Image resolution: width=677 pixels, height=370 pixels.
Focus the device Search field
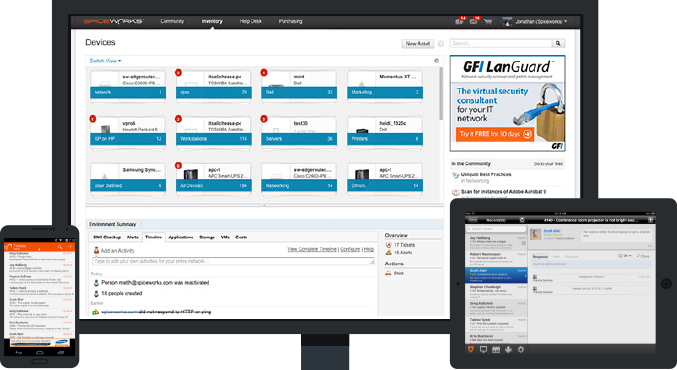point(501,43)
